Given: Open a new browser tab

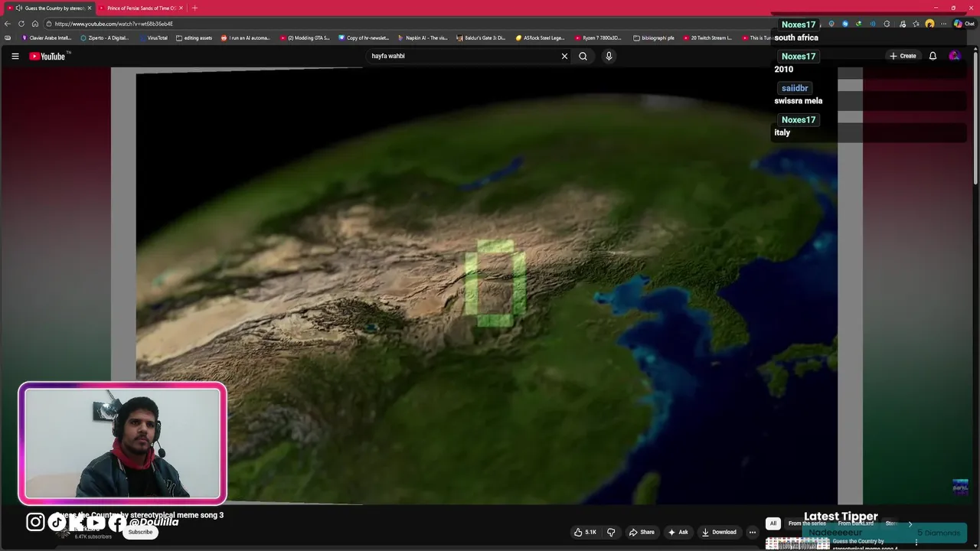Looking at the screenshot, I should point(194,8).
